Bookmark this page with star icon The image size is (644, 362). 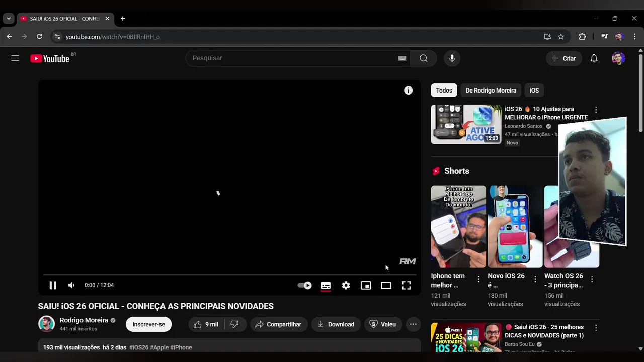[x=561, y=37]
